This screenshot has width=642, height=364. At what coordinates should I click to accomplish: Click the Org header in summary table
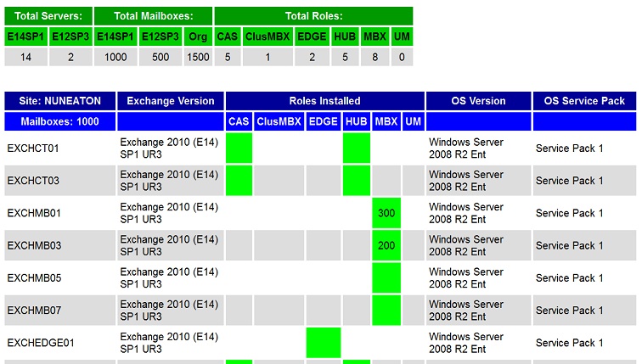198,36
